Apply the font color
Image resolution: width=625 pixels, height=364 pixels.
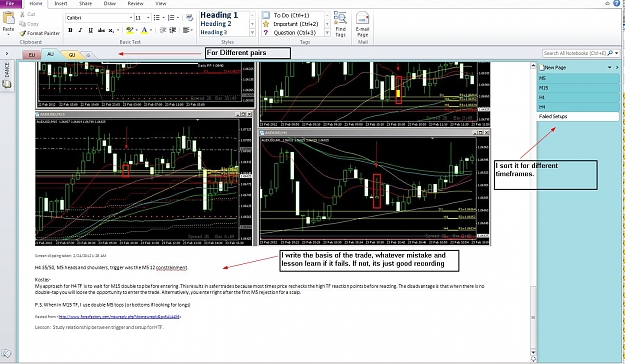pos(144,30)
